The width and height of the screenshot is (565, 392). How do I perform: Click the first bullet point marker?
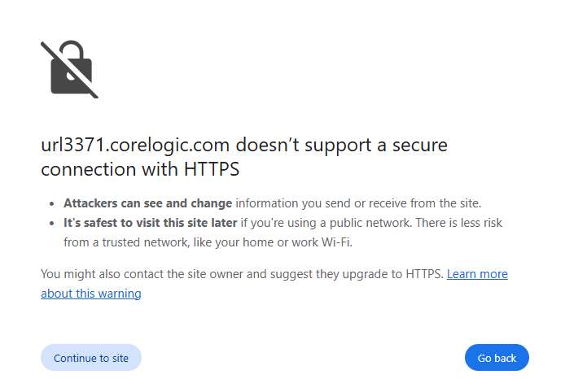pyautogui.click(x=52, y=204)
